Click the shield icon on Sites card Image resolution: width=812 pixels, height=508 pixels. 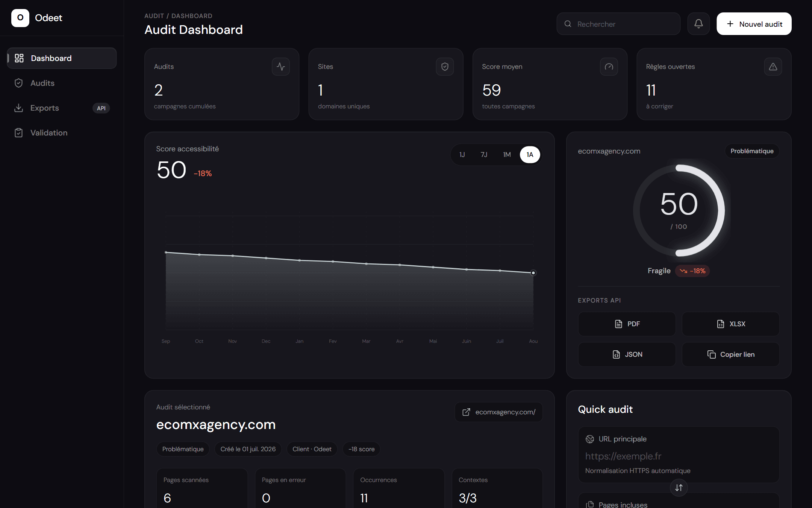click(445, 67)
